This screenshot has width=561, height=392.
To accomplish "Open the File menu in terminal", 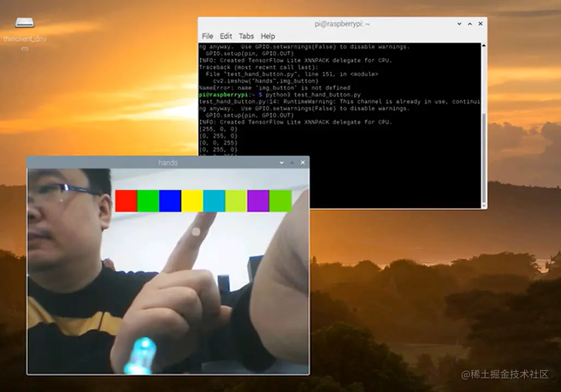I will tap(207, 36).
